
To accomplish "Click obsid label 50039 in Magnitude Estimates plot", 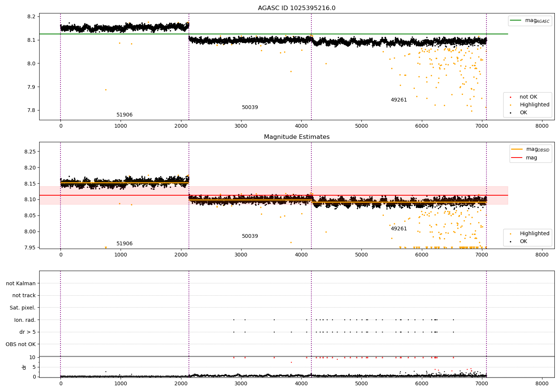I will pos(250,236).
